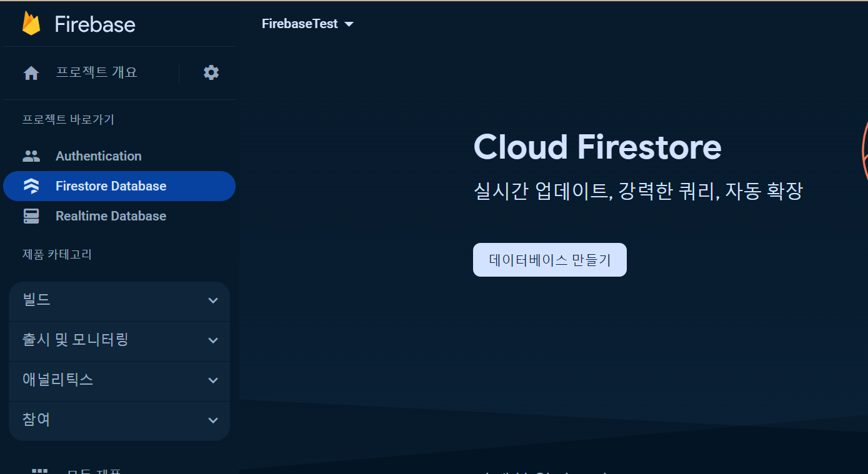Click the 프로젝트 바로가기 label
Image resolution: width=868 pixels, height=474 pixels.
68,119
